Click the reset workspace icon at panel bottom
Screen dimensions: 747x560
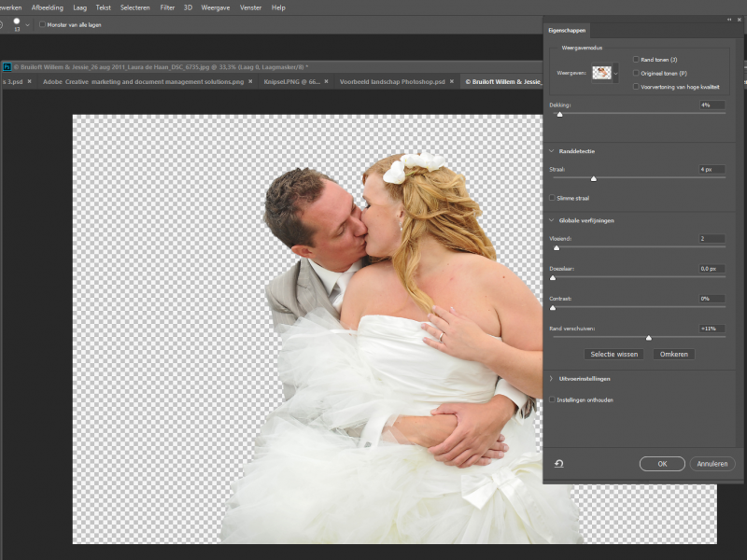tap(558, 463)
